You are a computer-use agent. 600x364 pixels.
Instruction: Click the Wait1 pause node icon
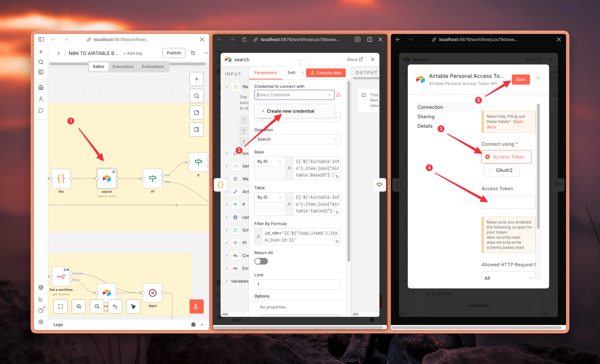152,293
